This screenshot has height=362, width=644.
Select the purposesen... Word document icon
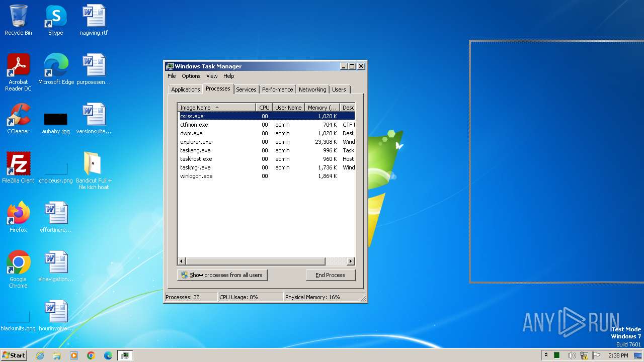tap(94, 69)
